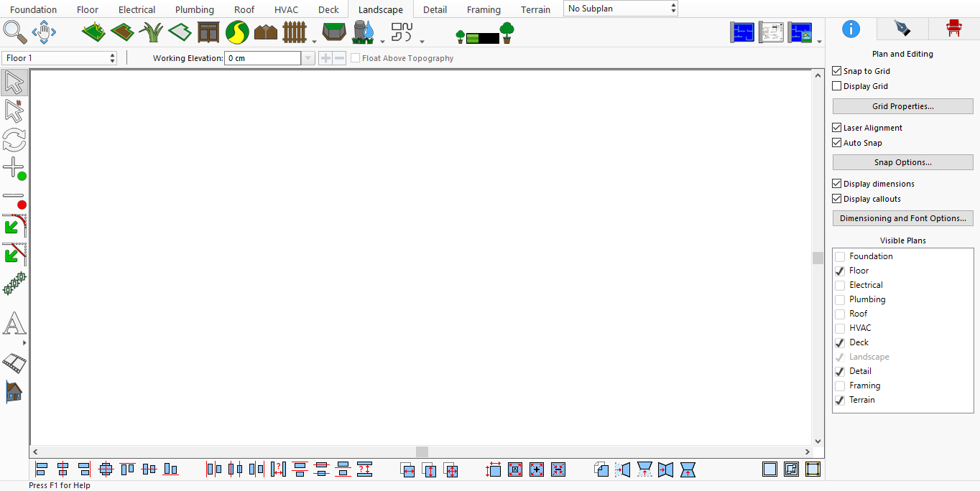Click the blue info panel tab
Image resolution: width=980 pixels, height=491 pixels.
click(851, 29)
